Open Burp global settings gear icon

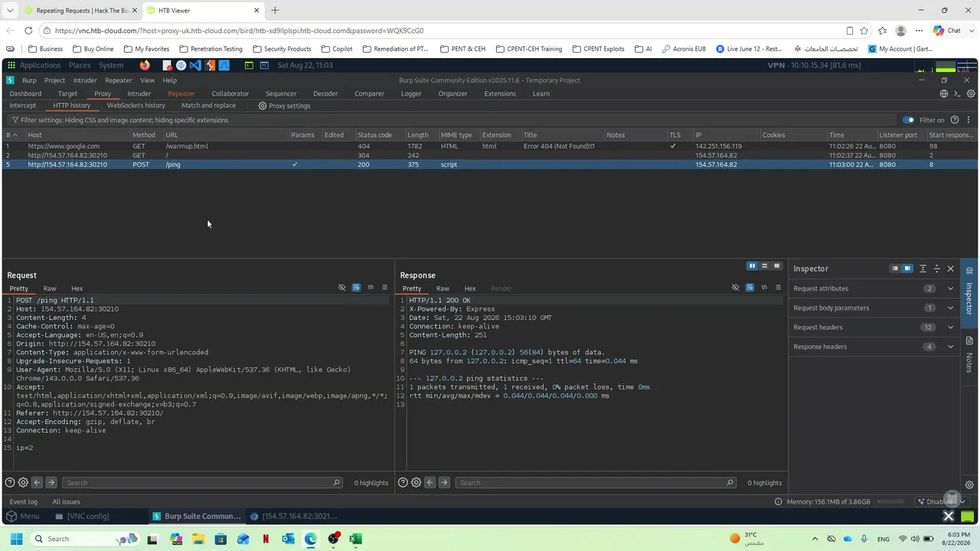(971, 93)
